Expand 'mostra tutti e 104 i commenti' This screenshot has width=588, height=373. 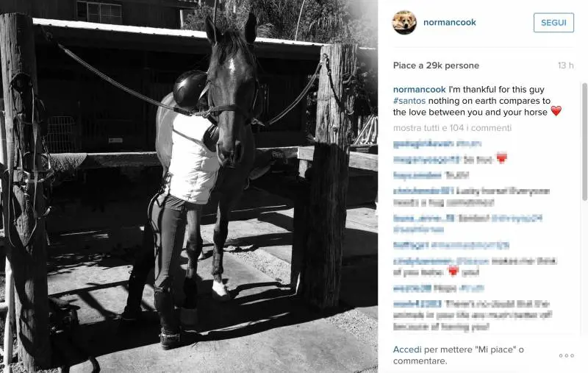pos(452,128)
